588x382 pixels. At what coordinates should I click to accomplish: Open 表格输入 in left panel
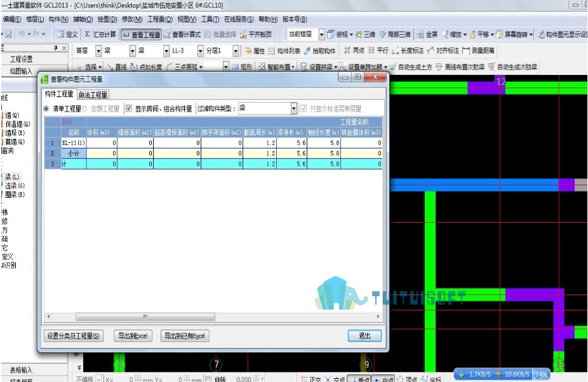(x=22, y=371)
